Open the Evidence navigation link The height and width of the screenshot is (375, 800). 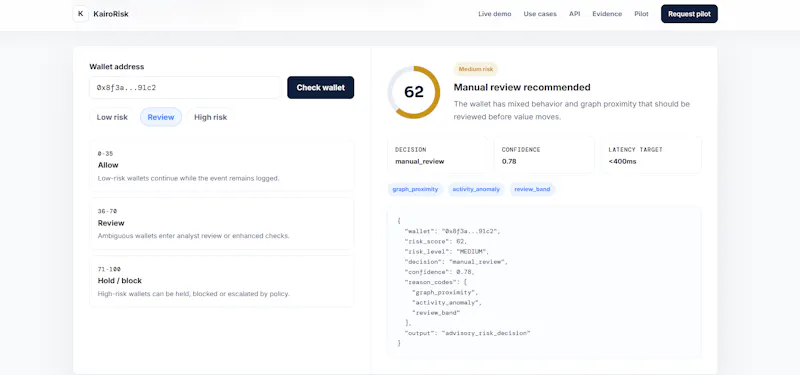tap(607, 14)
